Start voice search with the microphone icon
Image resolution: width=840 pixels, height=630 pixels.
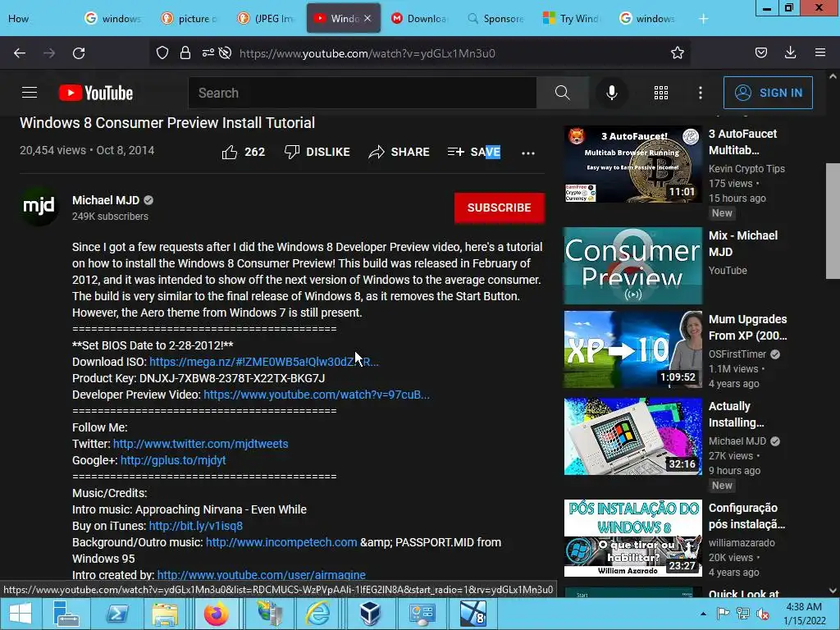pos(612,93)
